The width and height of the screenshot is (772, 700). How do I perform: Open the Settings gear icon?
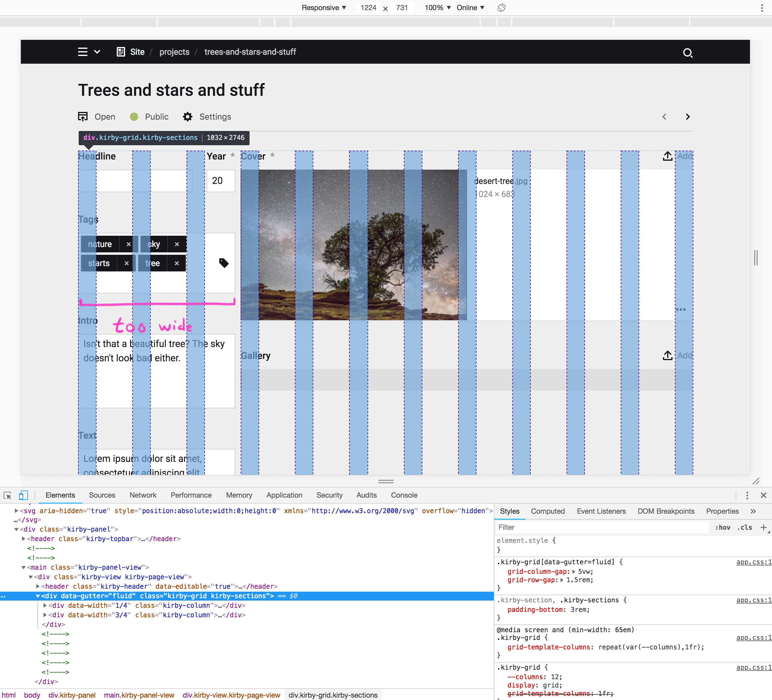tap(188, 117)
